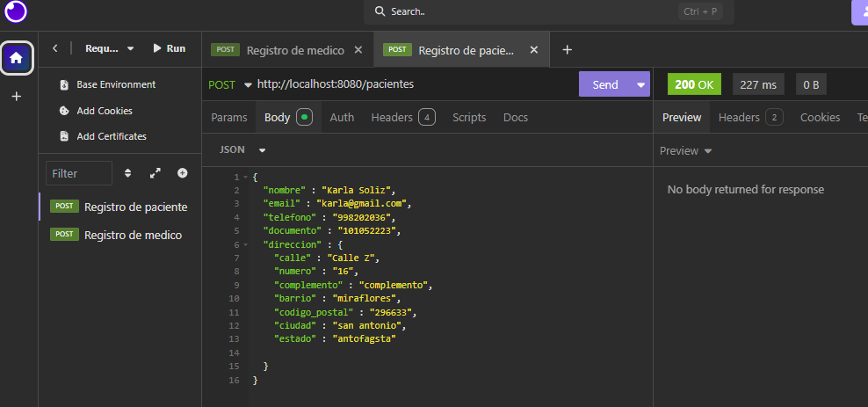Open the response Cookies tab
Image resolution: width=868 pixels, height=407 pixels.
(820, 118)
